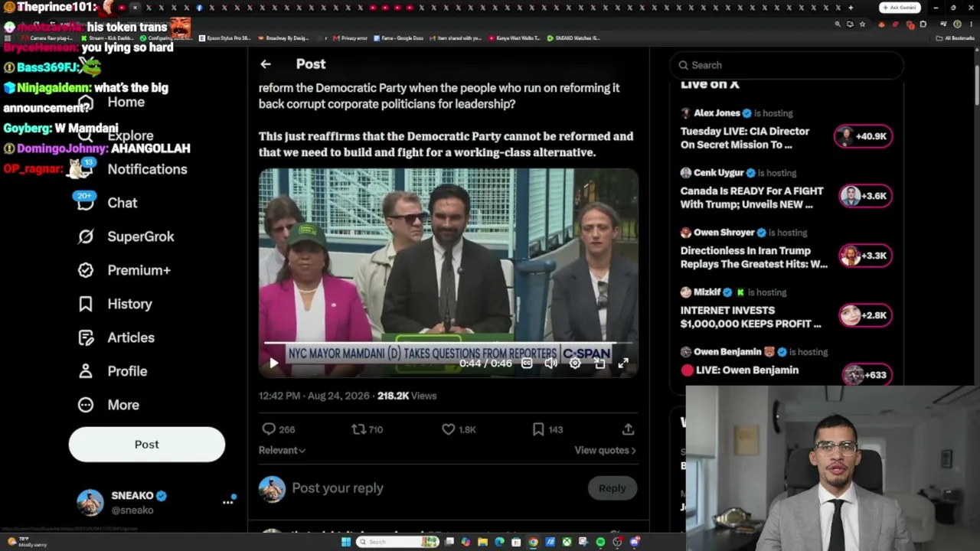Open the SNEAKO Watches bookmark
This screenshot has height=551, width=980.
tap(573, 37)
